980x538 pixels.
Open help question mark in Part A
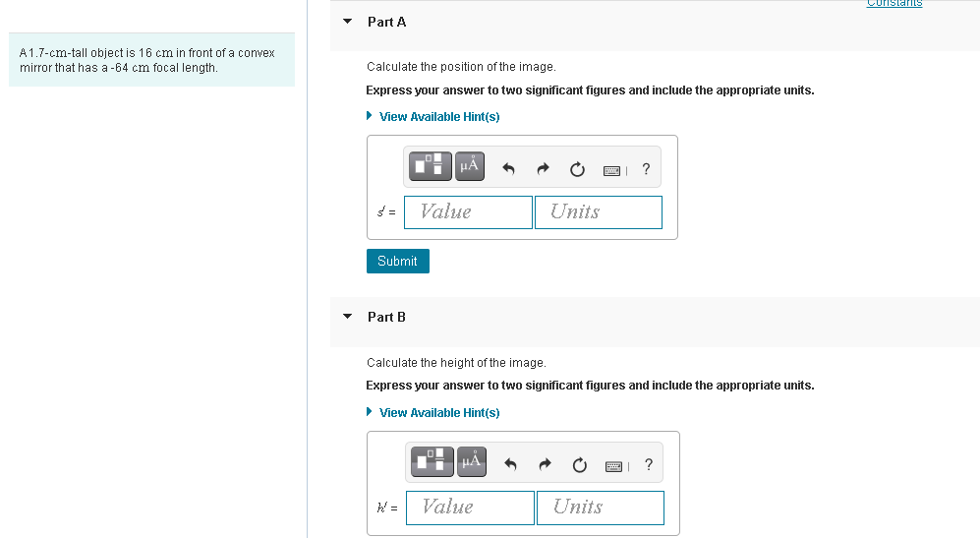pos(646,169)
